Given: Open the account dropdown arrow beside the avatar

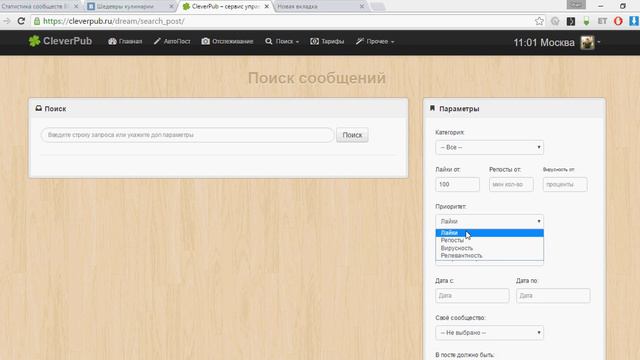Looking at the screenshot, I should 599,42.
